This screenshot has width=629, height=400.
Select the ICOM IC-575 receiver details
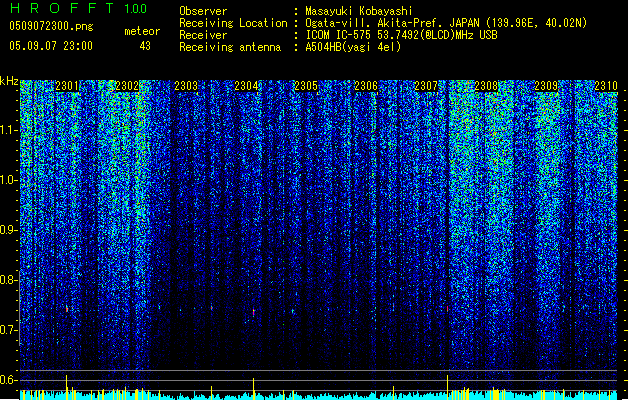(x=401, y=35)
